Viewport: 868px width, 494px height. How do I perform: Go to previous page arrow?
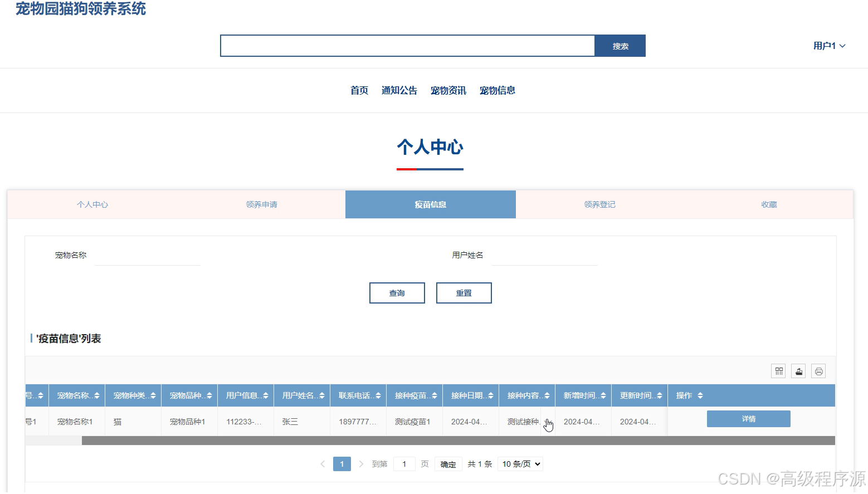tap(323, 464)
